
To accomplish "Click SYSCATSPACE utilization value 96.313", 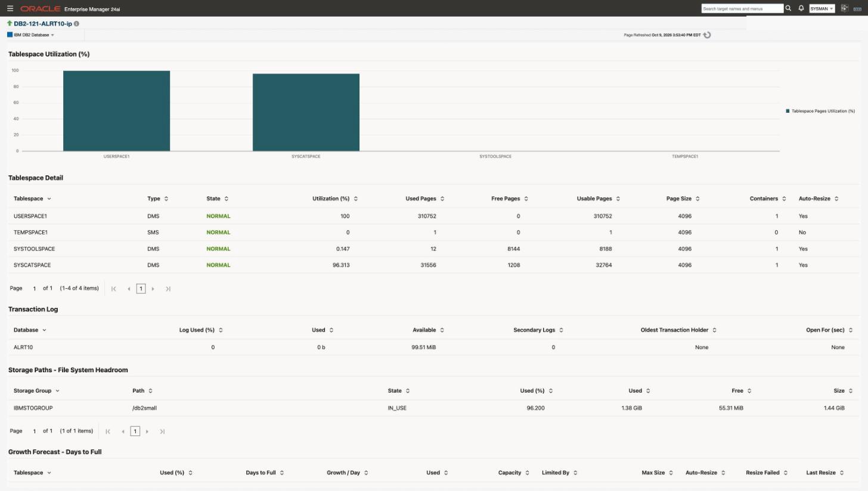I will click(x=341, y=265).
